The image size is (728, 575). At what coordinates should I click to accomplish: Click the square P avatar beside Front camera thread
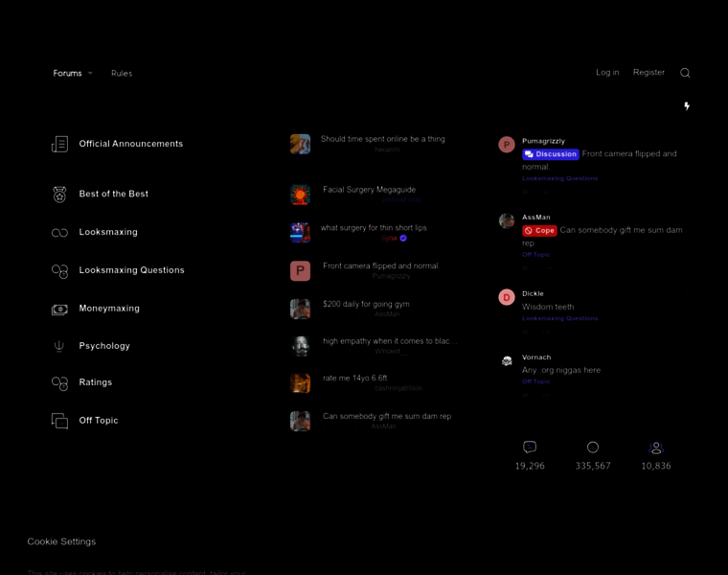tap(301, 271)
